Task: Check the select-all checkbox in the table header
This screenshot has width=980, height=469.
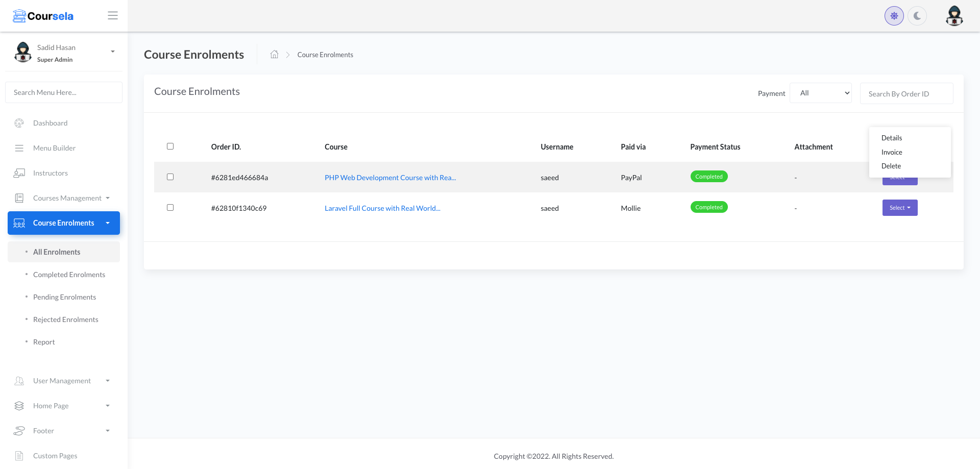Action: [170, 146]
